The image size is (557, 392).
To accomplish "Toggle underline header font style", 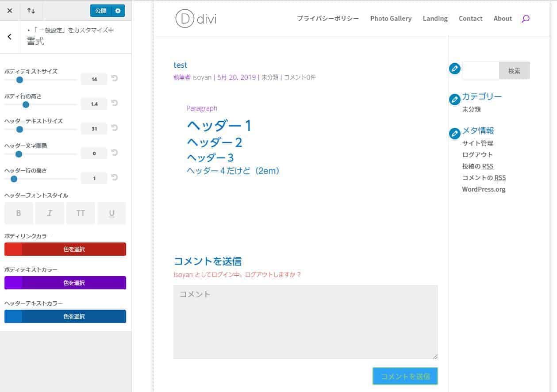I will click(111, 213).
